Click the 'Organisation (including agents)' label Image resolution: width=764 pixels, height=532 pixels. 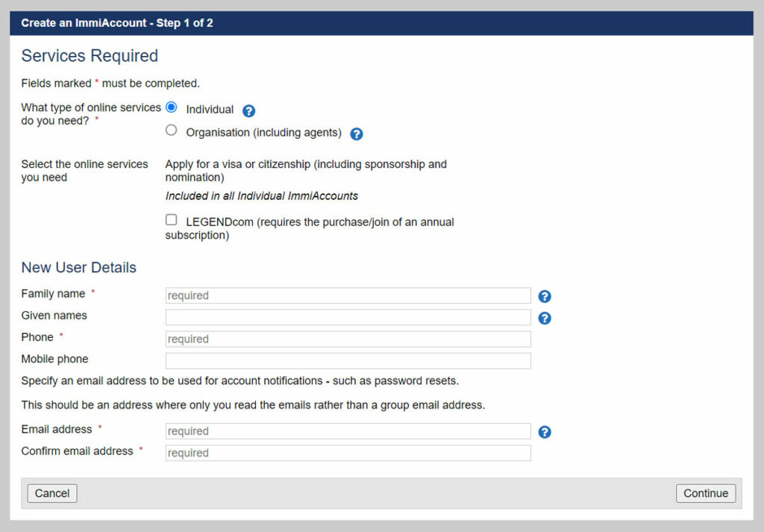pos(263,133)
